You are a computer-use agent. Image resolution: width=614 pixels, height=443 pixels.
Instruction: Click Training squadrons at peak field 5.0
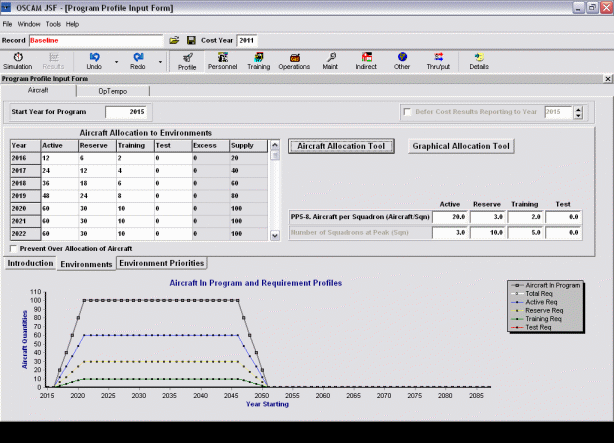click(525, 233)
